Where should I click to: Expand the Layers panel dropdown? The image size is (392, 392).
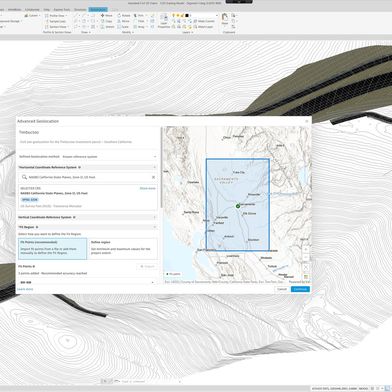coord(188,32)
